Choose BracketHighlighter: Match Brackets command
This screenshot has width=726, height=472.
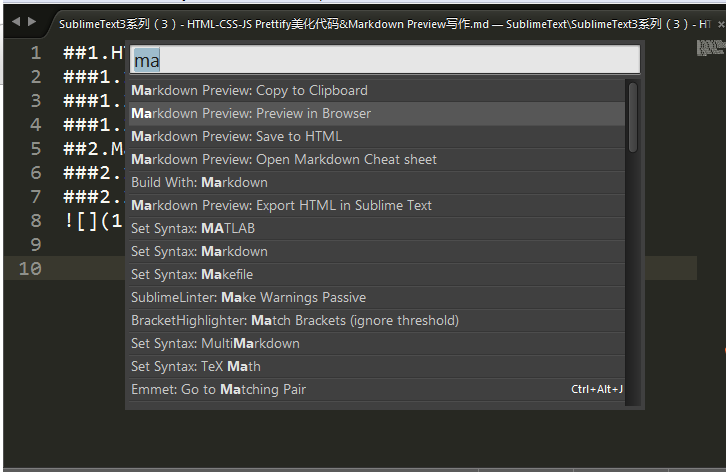pos(377,321)
